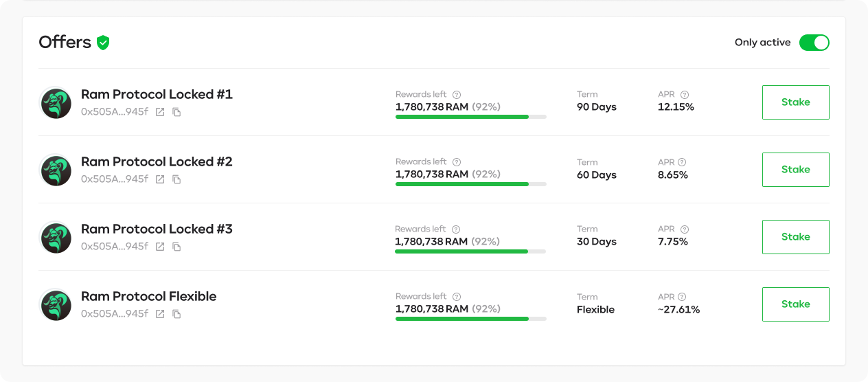Copy Locked #2 contract address
Viewport: 868px width, 382px height.
pos(176,179)
